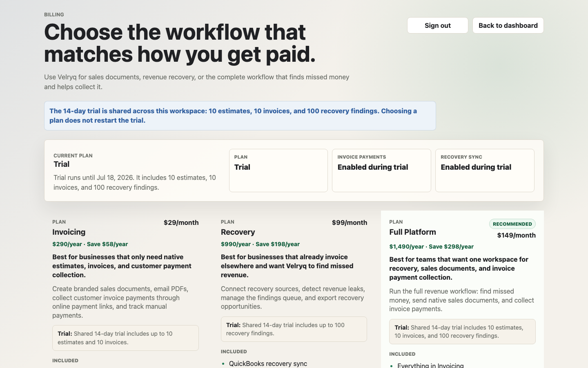
Task: Click the $99/month price
Action: pos(350,222)
